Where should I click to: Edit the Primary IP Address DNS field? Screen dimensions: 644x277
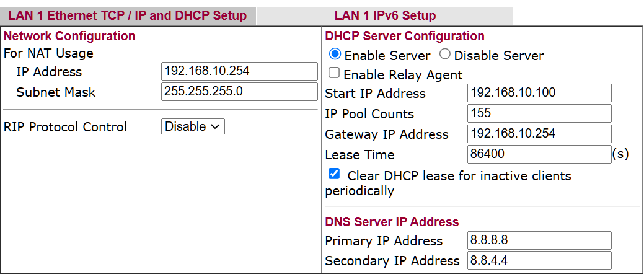click(539, 240)
